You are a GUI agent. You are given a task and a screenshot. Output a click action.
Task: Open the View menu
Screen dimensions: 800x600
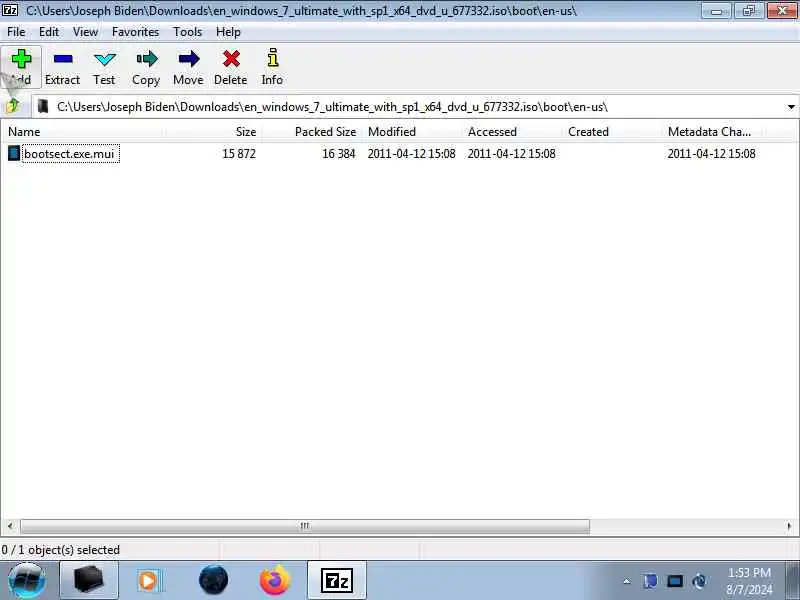coord(85,32)
